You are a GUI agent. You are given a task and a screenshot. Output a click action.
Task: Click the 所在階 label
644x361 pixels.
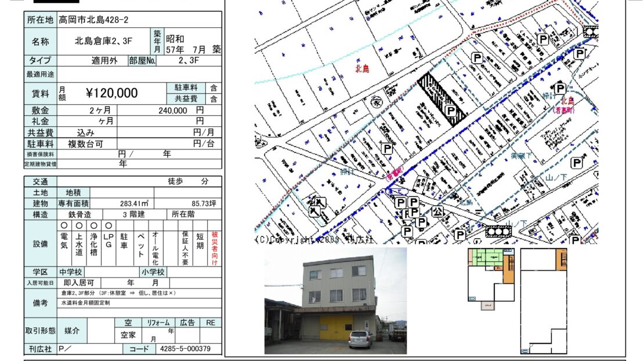pos(183,214)
